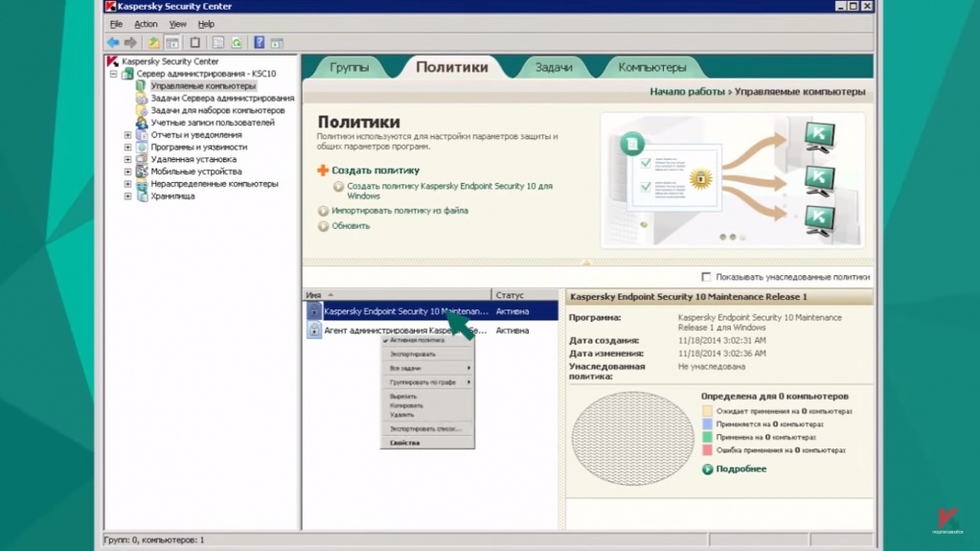Toggle the console tree pane toolbar icon
980x551 pixels.
pyautogui.click(x=171, y=42)
